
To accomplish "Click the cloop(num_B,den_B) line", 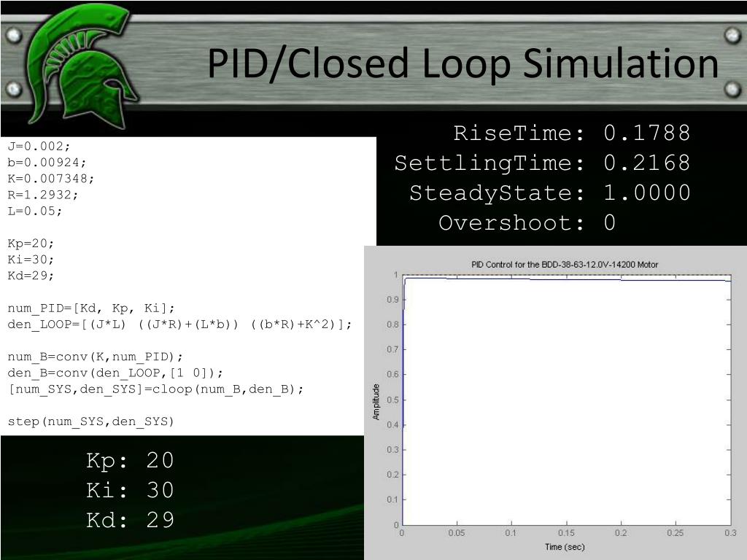I will pyautogui.click(x=156, y=389).
